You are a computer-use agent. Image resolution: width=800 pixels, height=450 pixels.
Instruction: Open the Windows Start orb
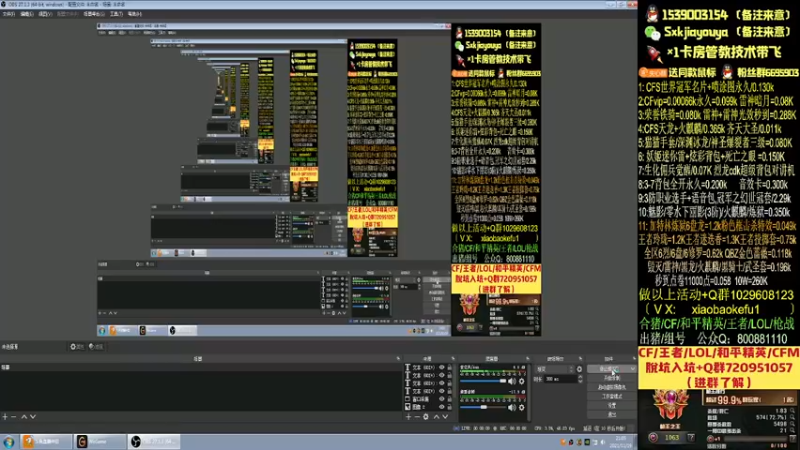tap(9, 442)
